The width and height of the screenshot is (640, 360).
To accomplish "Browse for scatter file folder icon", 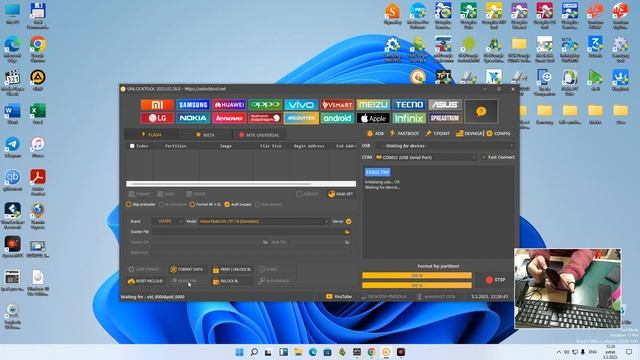I will pyautogui.click(x=347, y=232).
